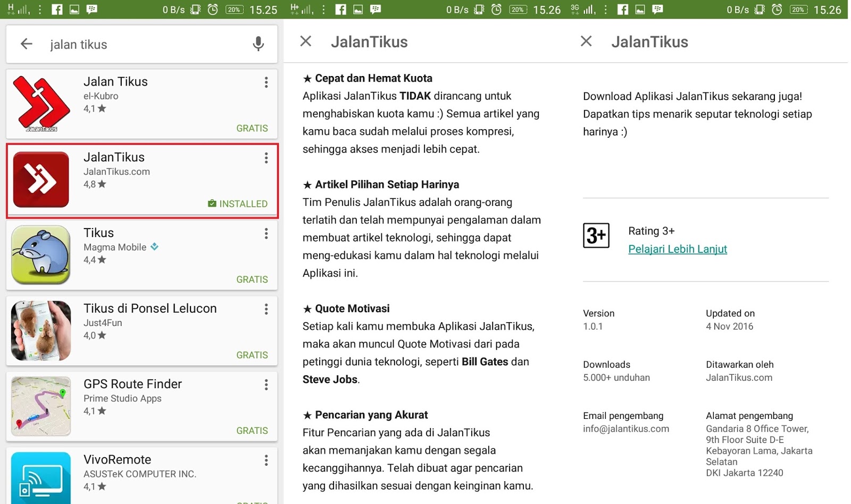Open the JalanTikus red rounded app icon
Screen dimensions: 851x504
point(41,179)
